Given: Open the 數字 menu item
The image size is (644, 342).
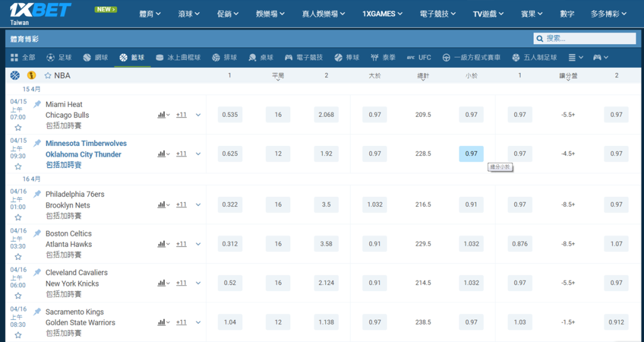Looking at the screenshot, I should click(567, 14).
